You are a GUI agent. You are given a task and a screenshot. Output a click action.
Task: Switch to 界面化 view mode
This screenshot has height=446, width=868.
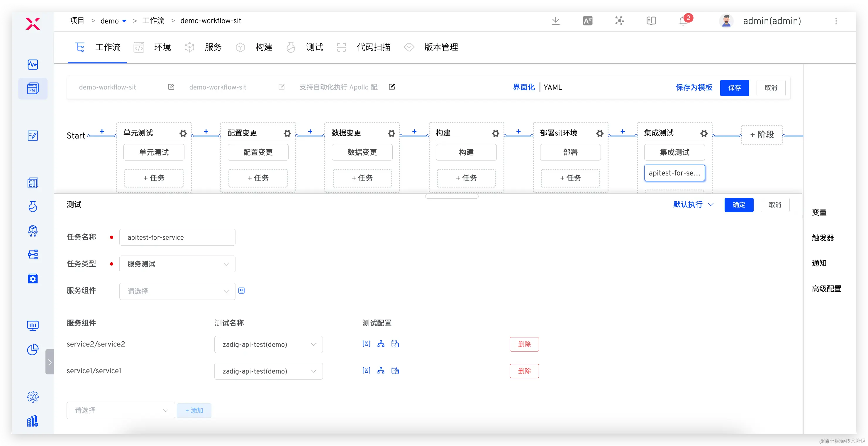point(524,87)
